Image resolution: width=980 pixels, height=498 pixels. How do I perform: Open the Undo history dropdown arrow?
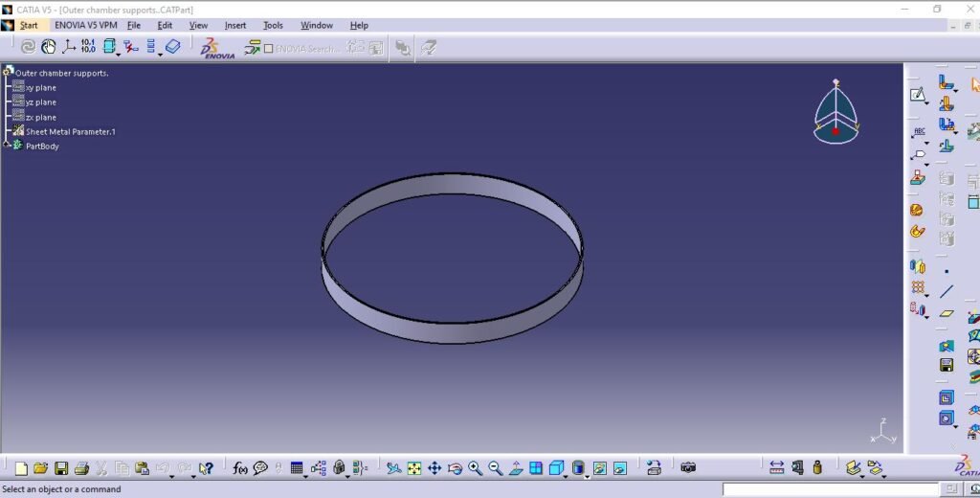pyautogui.click(x=172, y=476)
